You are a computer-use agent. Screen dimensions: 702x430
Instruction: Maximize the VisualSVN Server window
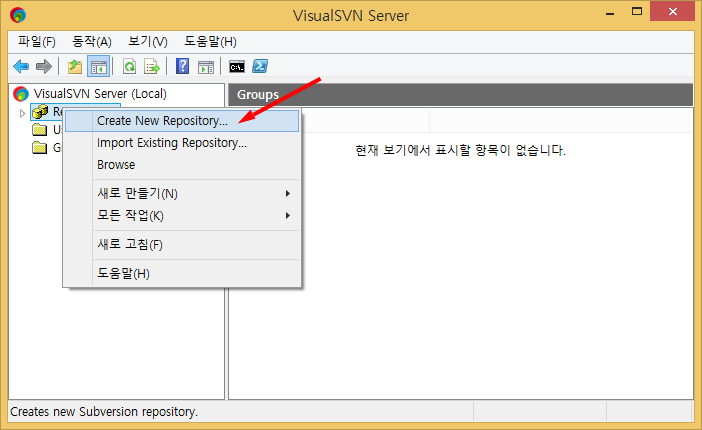tap(637, 12)
